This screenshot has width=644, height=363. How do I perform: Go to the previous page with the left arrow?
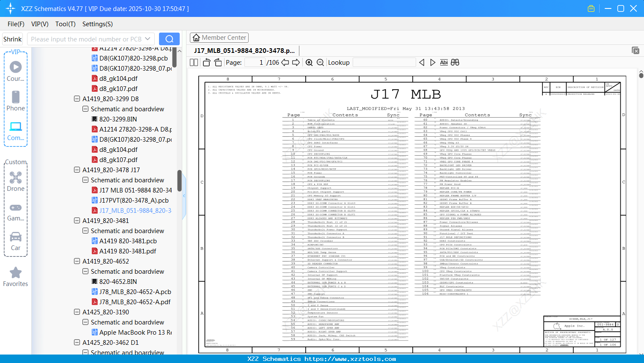285,63
